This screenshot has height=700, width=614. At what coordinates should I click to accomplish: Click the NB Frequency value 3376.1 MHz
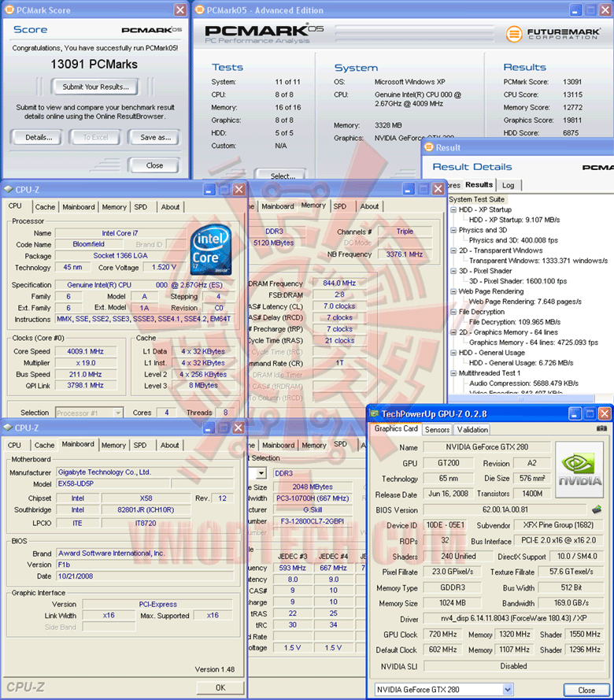pos(405,254)
